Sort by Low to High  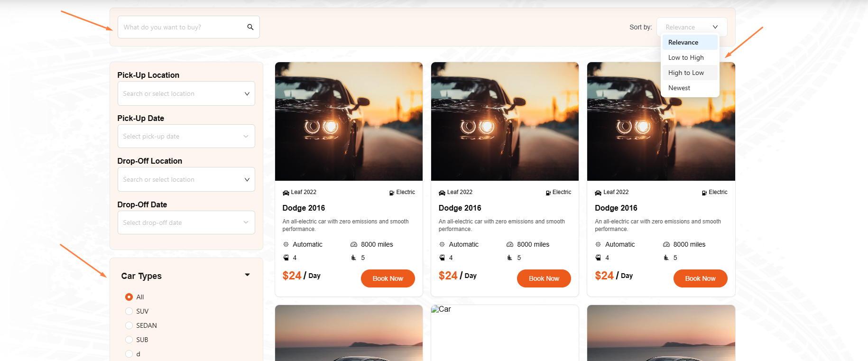[x=686, y=57]
